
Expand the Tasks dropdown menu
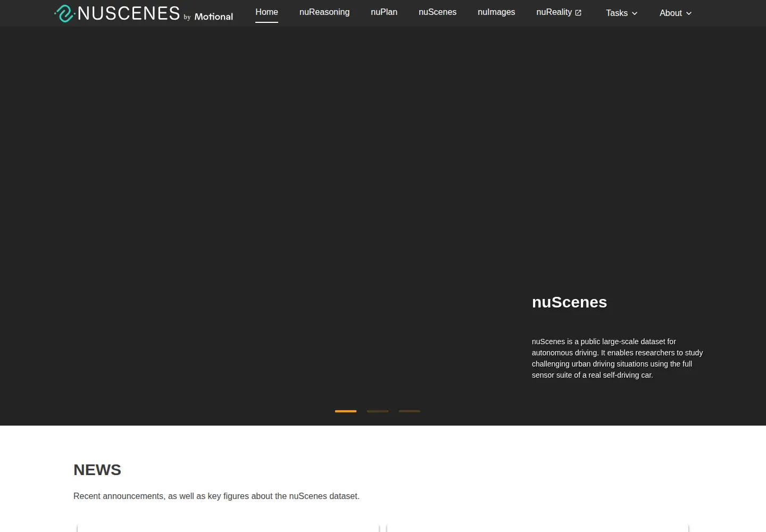[621, 13]
